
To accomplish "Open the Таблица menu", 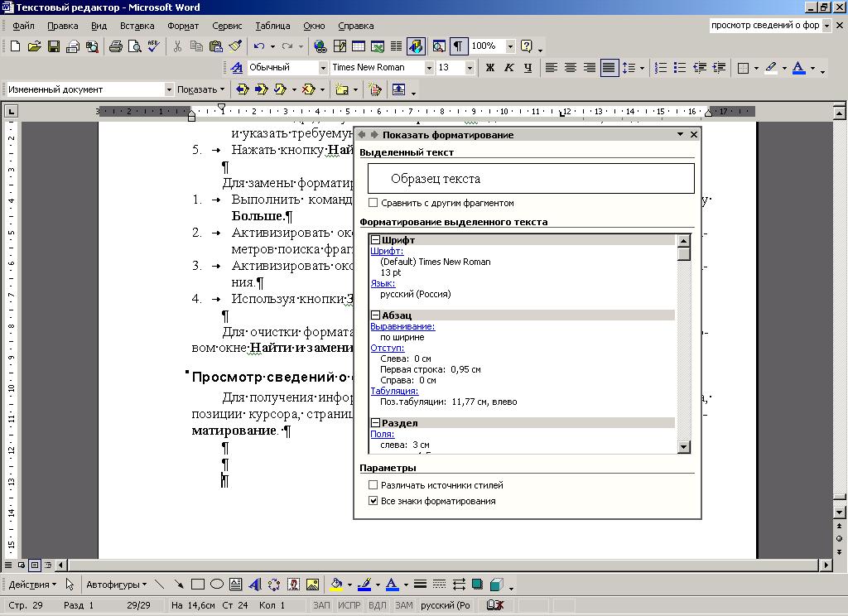I will tap(272, 26).
